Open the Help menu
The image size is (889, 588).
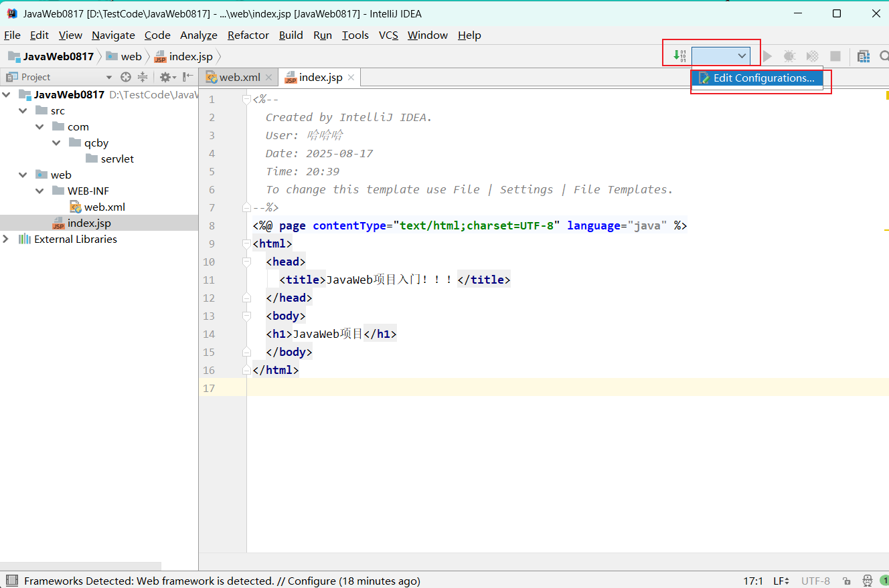tap(469, 35)
